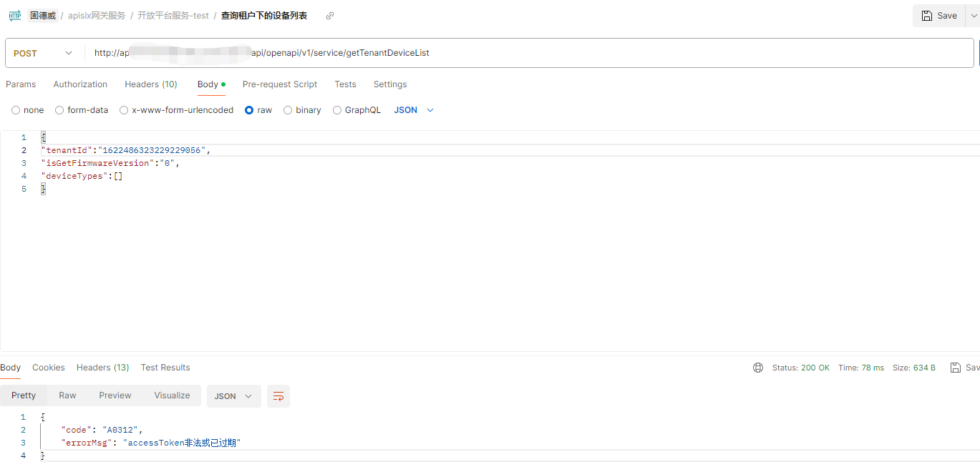This screenshot has height=472, width=980.
Task: Select the form-data radio option
Action: click(59, 110)
